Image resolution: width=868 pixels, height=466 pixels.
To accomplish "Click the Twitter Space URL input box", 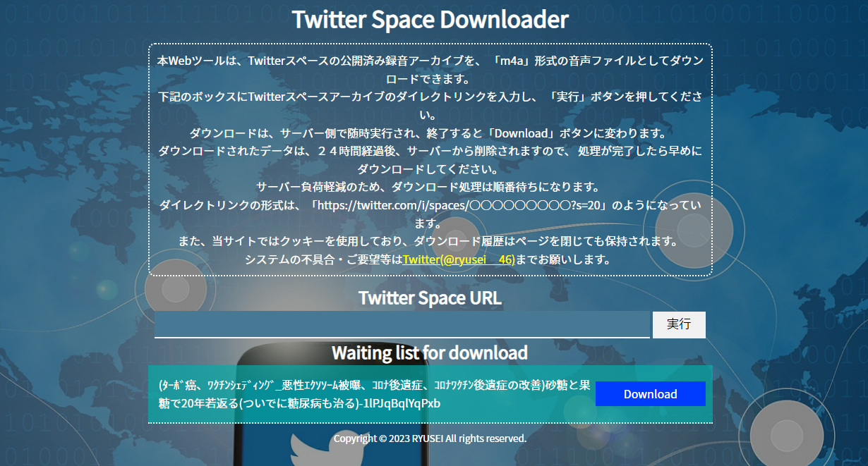I will click(x=401, y=324).
